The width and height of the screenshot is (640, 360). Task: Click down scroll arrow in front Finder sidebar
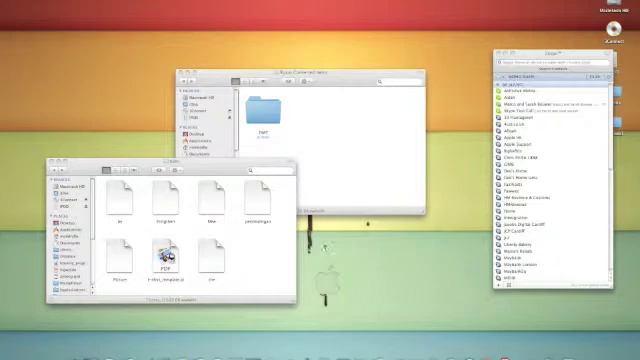tap(93, 293)
